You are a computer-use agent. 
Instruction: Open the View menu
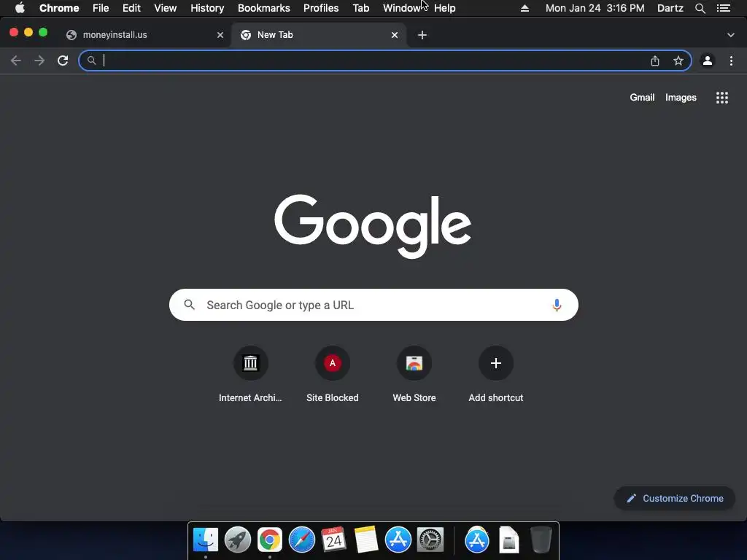[166, 8]
